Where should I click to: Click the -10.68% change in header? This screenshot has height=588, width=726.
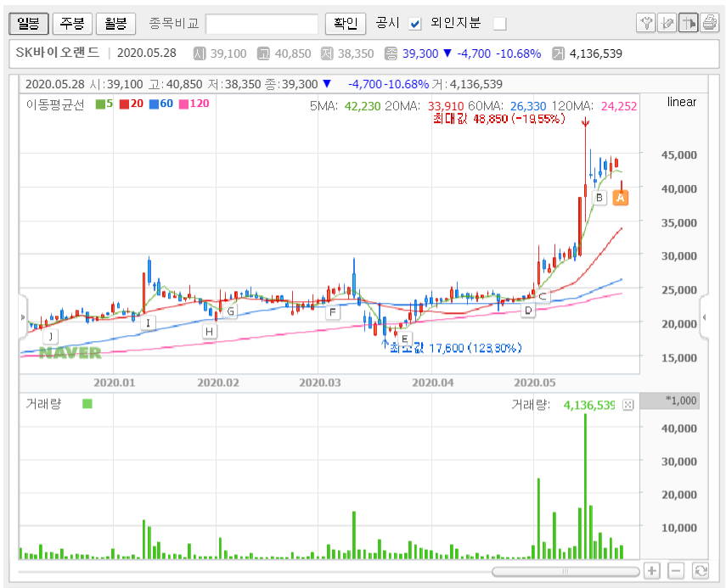coord(519,53)
